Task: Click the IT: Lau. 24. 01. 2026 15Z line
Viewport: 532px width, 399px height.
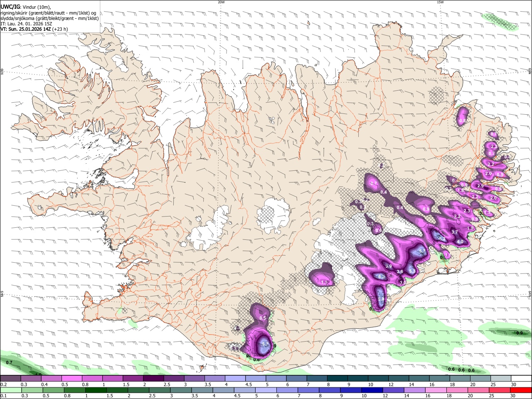Action: (x=26, y=24)
